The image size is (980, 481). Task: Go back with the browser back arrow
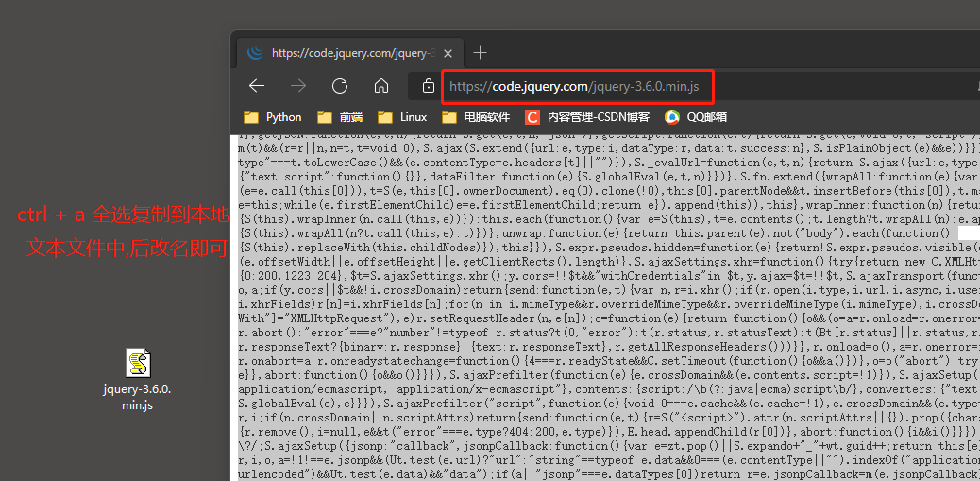coord(257,86)
